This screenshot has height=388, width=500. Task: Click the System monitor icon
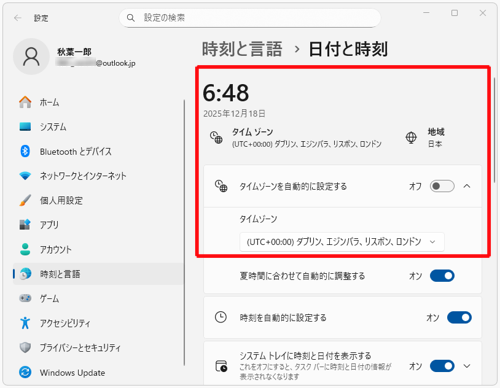[x=25, y=127]
